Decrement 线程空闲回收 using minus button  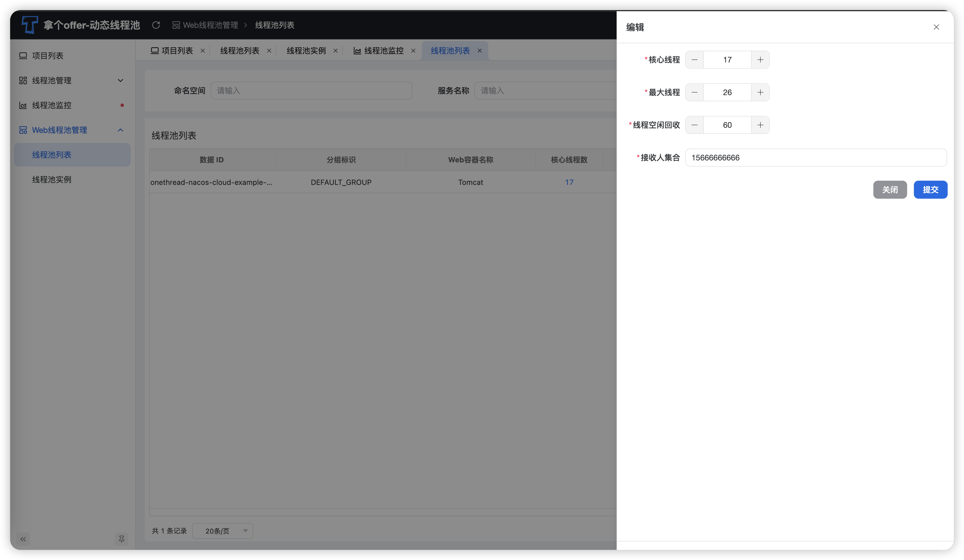(x=694, y=125)
